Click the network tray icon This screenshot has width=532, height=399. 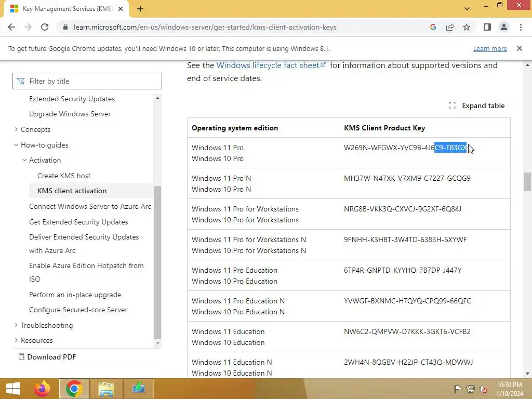coord(471,389)
